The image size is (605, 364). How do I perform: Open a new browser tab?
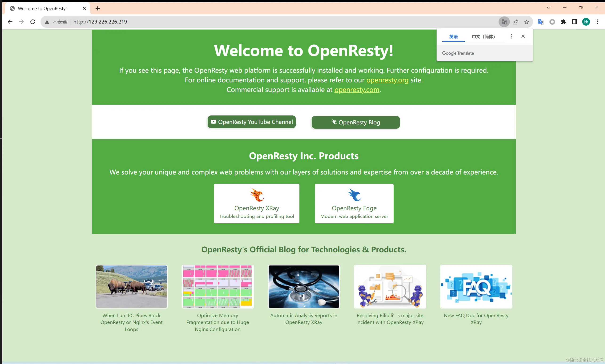(98, 8)
